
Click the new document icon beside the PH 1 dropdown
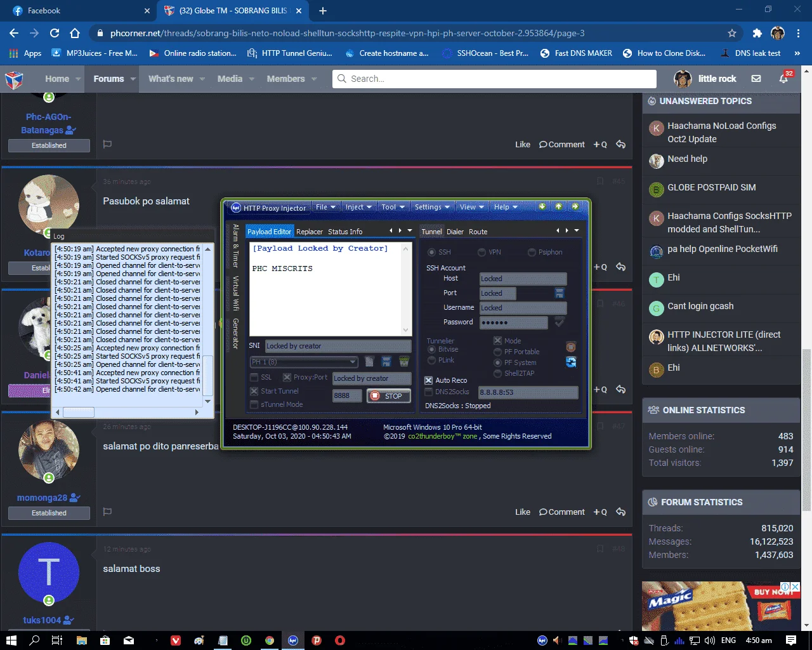click(x=369, y=362)
